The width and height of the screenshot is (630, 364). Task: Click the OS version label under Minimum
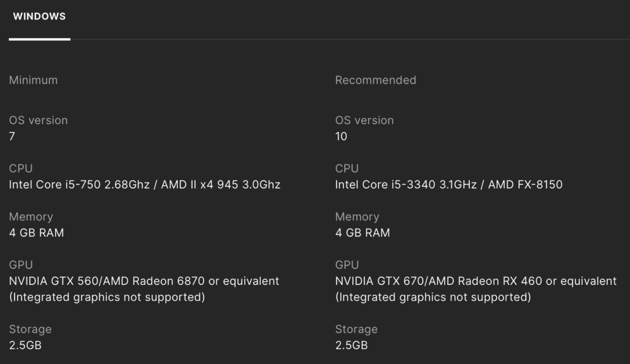click(x=38, y=120)
